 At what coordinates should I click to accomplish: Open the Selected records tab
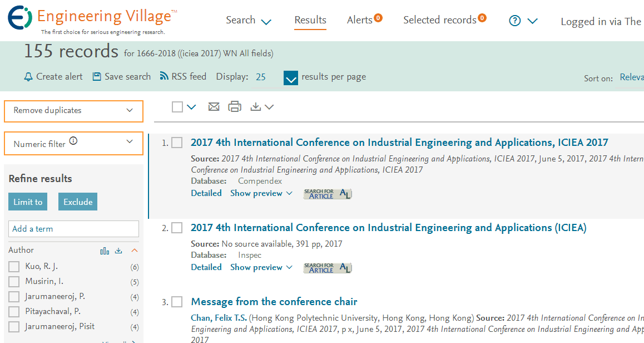pyautogui.click(x=440, y=20)
